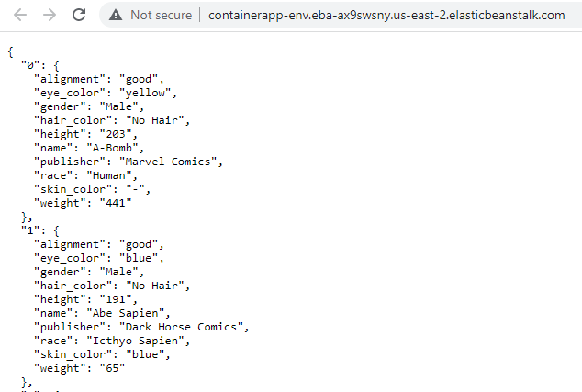Click the browser back arrow
The image size is (582, 392).
point(20,15)
